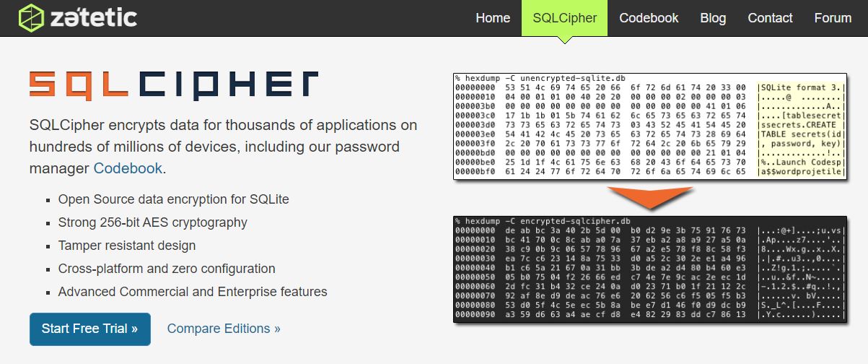The height and width of the screenshot is (364, 868).
Task: Open the Compare Editions link
Action: (x=224, y=329)
